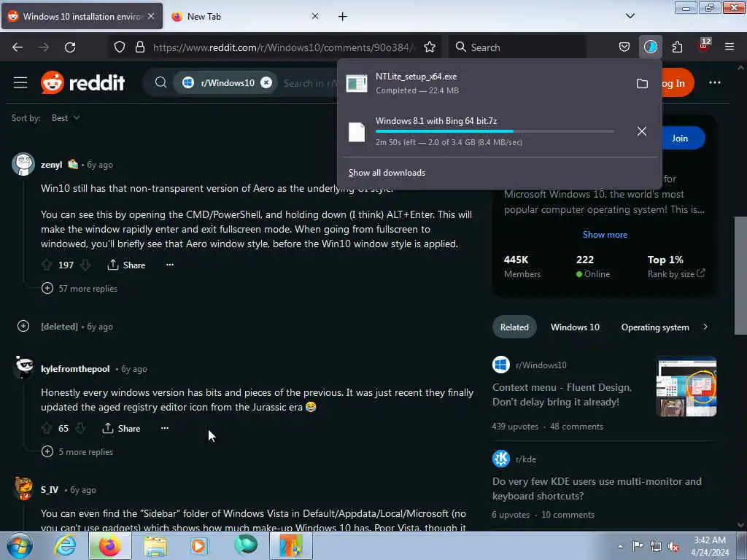
Task: Open the Context menu post thumbnail
Action: tap(686, 387)
